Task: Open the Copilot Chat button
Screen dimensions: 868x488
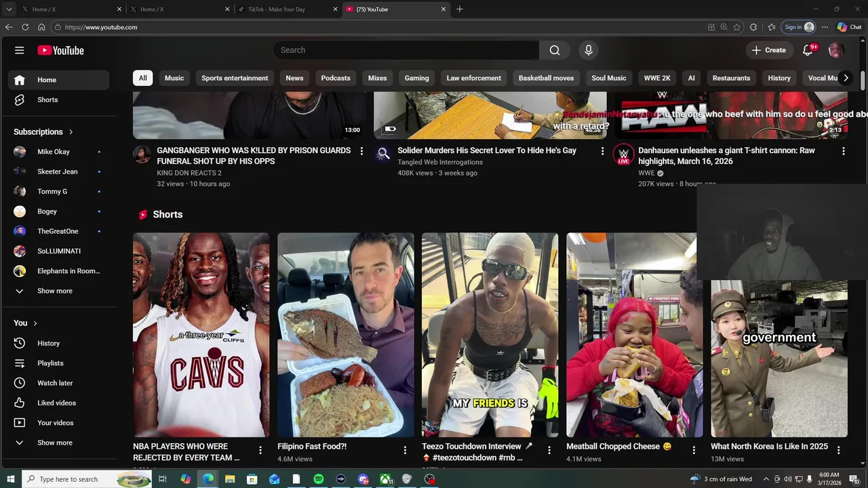Action: [x=850, y=27]
